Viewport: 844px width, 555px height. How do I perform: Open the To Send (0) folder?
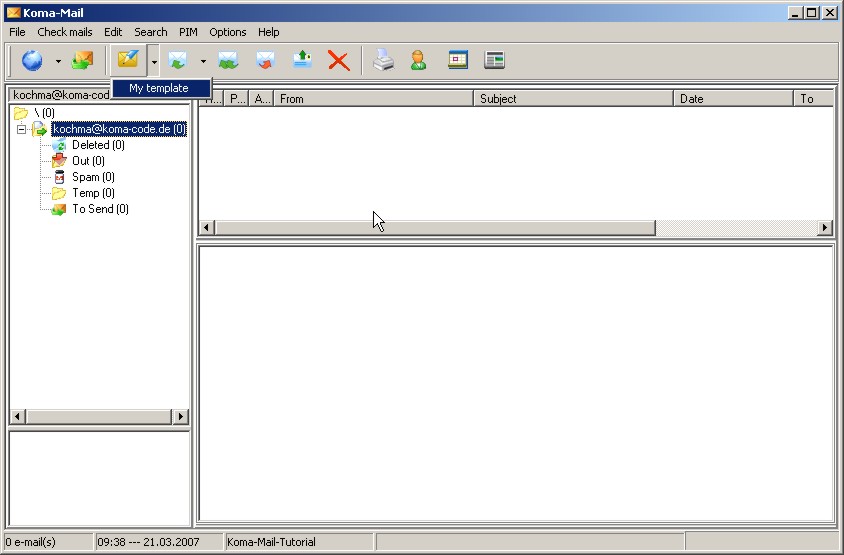click(100, 209)
